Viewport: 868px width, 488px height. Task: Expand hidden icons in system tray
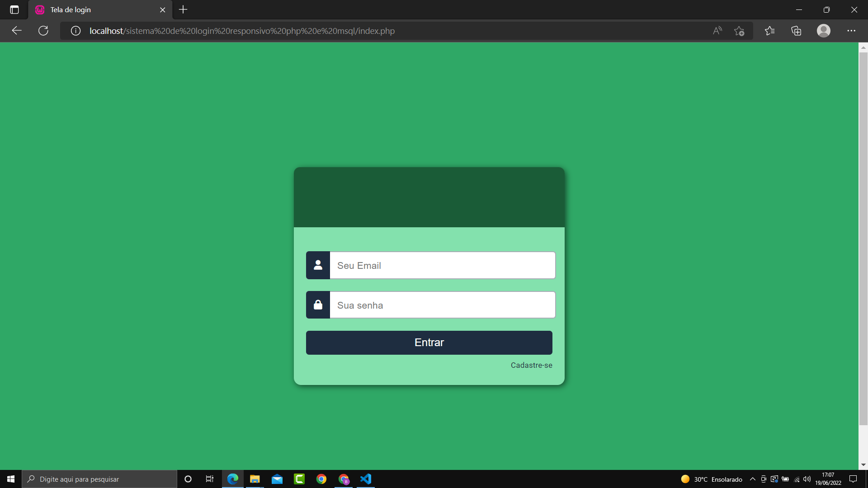pyautogui.click(x=752, y=479)
